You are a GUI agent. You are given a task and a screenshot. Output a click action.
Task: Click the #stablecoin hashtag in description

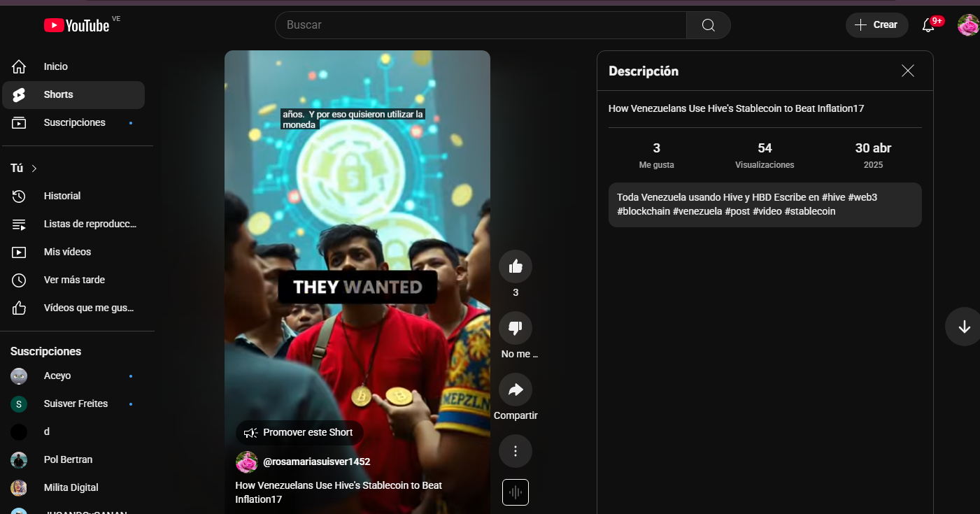[810, 211]
